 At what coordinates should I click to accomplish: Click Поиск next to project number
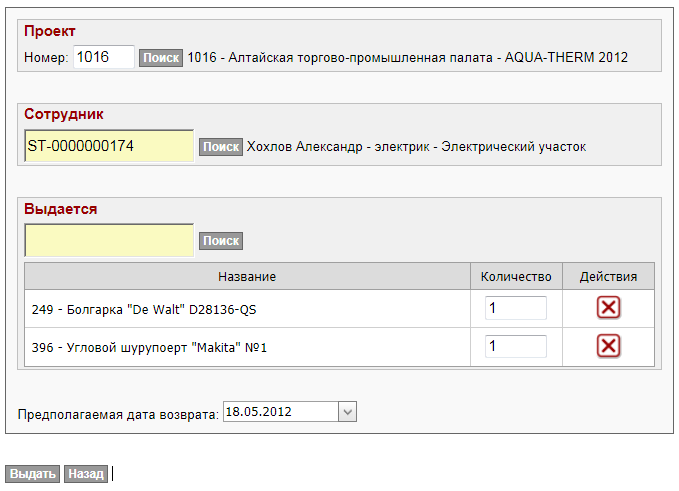[160, 58]
